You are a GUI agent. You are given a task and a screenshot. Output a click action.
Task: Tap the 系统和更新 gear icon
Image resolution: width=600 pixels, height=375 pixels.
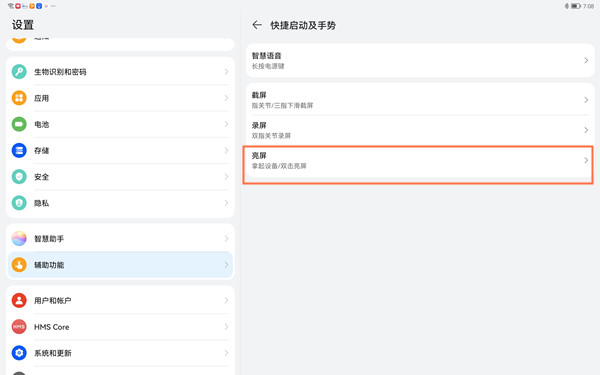point(19,353)
